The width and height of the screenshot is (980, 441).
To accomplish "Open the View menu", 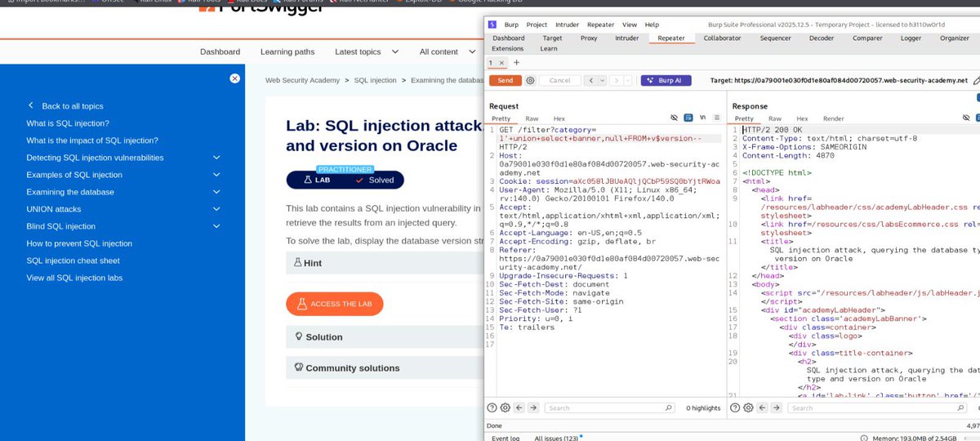I will 630,25.
